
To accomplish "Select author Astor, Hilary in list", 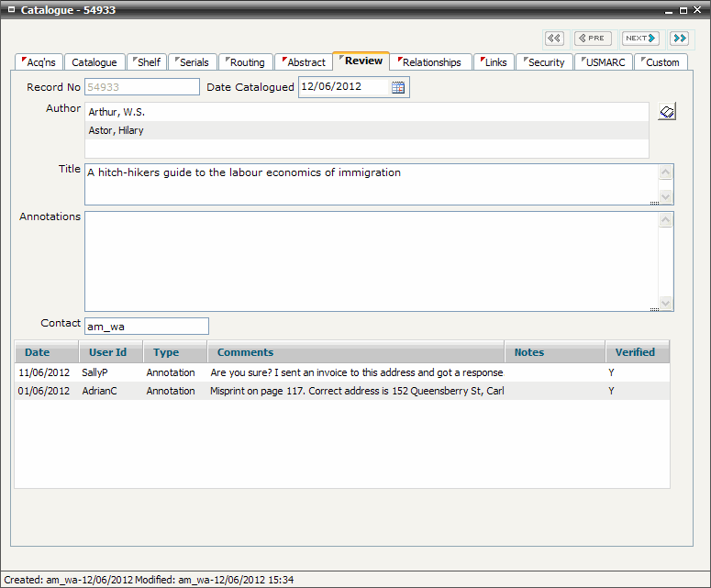I will [366, 130].
